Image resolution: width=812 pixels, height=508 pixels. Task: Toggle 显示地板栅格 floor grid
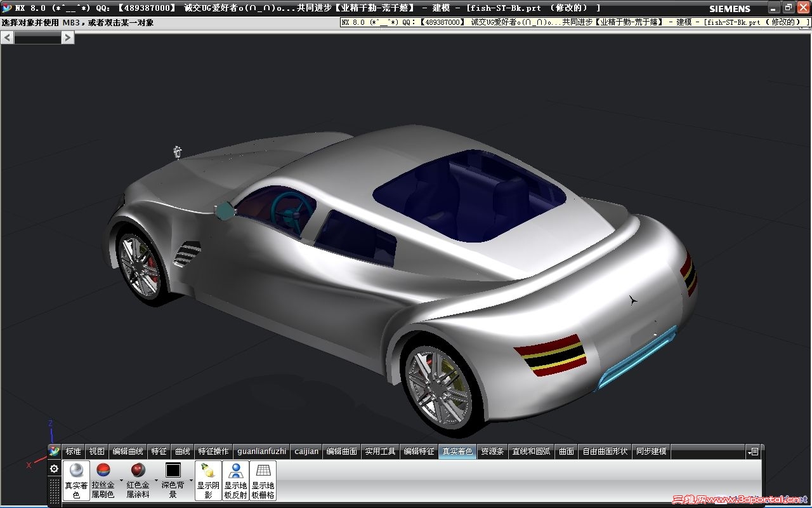[263, 480]
